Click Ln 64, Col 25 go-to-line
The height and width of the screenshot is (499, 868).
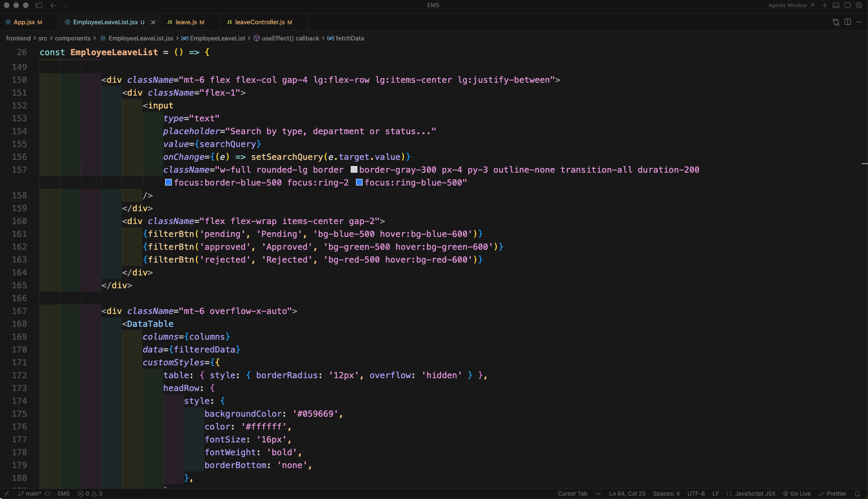[x=627, y=494]
